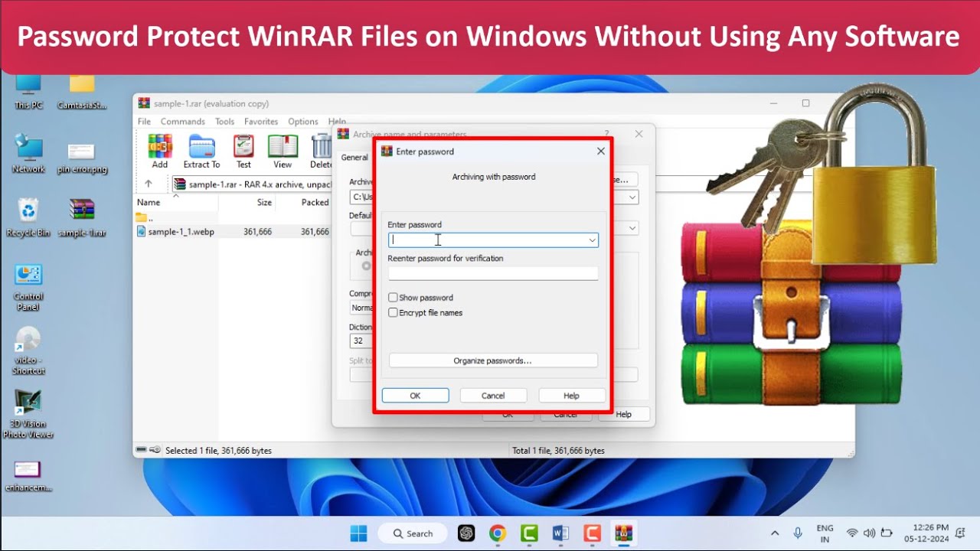Open the Tools menu

click(x=225, y=122)
